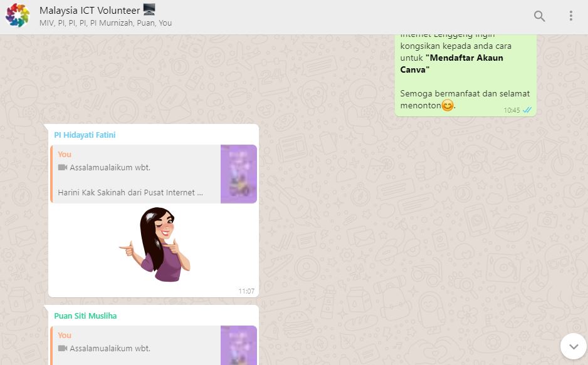Click the computer emoji in group title
The width and height of the screenshot is (588, 365).
[149, 9]
